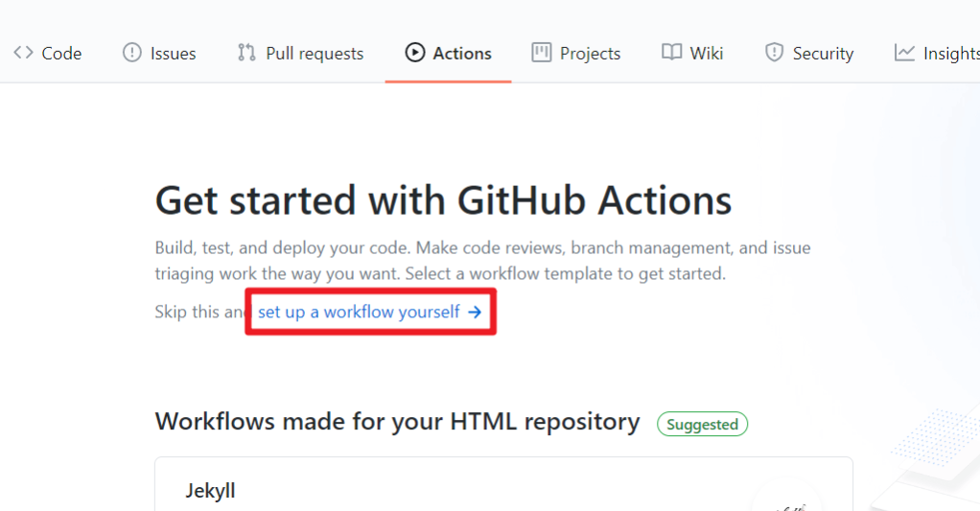Screen dimensions: 980x511
Task: Open the 'Pull requests' tab text
Action: pyautogui.click(x=315, y=54)
